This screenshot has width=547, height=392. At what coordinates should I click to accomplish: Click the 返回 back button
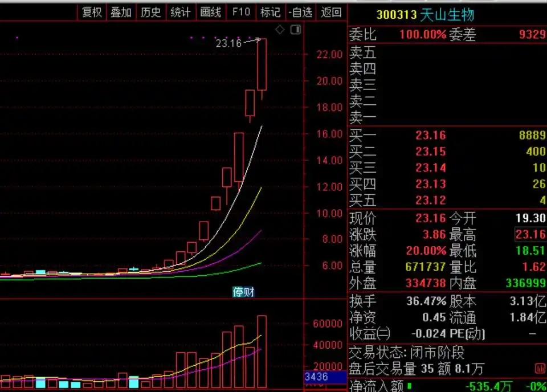331,13
